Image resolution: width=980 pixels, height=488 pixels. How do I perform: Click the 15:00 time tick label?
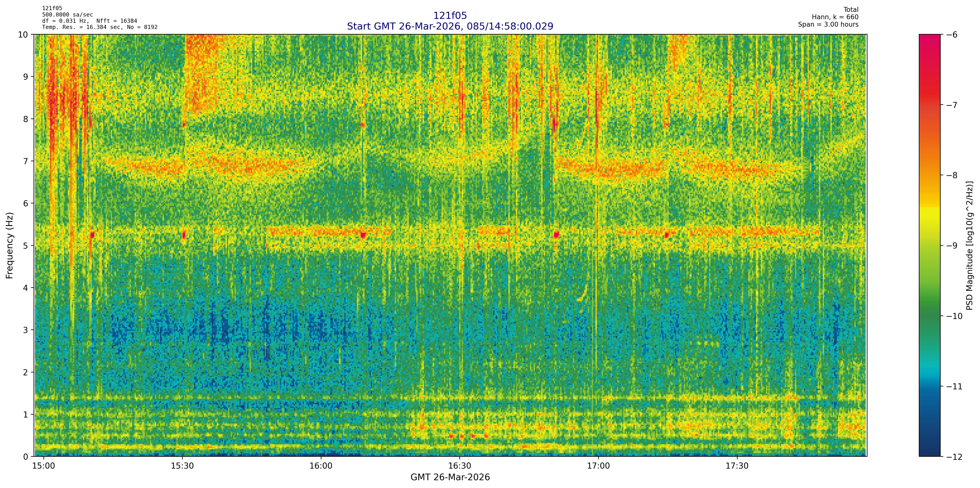[44, 466]
